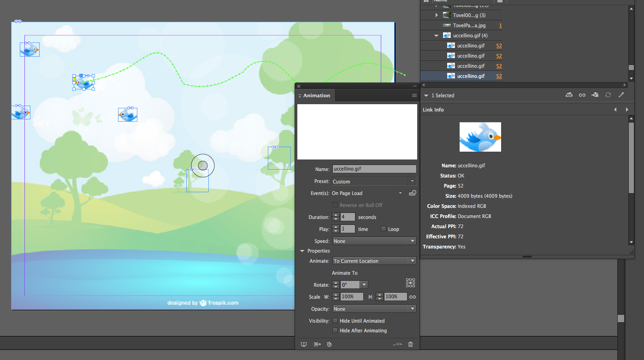Screen dimensions: 644x360
Task: Click the Scale W percentage field
Action: [x=352, y=297]
